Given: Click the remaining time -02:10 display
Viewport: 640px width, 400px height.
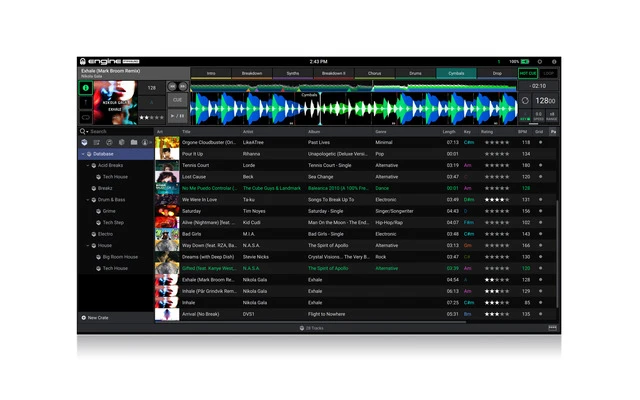Looking at the screenshot, I should pos(538,86).
